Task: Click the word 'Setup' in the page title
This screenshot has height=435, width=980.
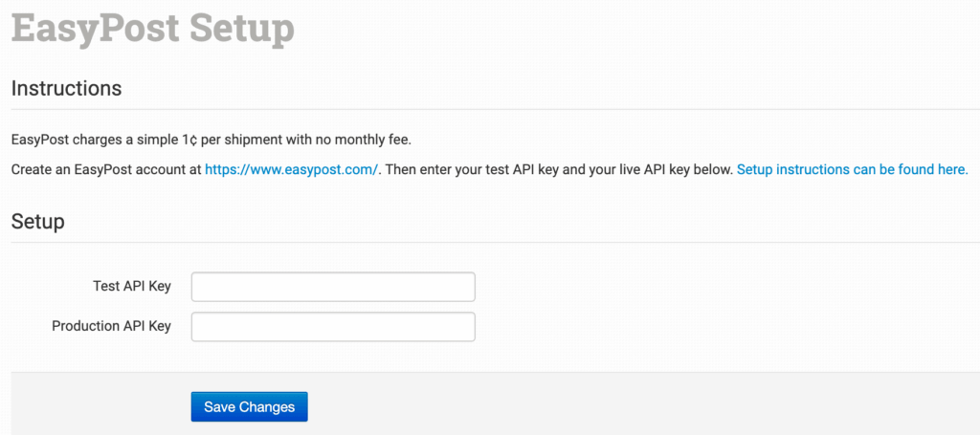Action: pyautogui.click(x=242, y=28)
